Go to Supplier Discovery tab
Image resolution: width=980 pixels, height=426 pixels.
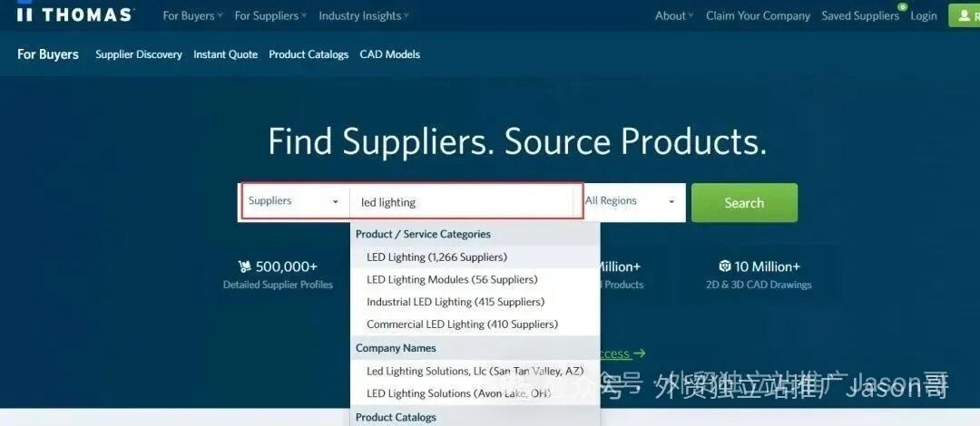tap(139, 54)
